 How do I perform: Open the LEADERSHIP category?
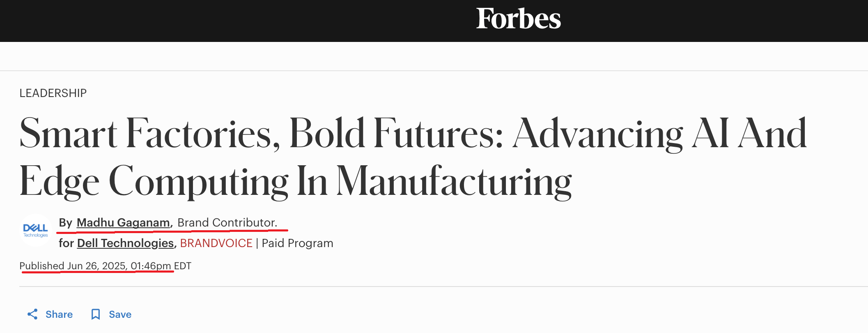tap(53, 93)
